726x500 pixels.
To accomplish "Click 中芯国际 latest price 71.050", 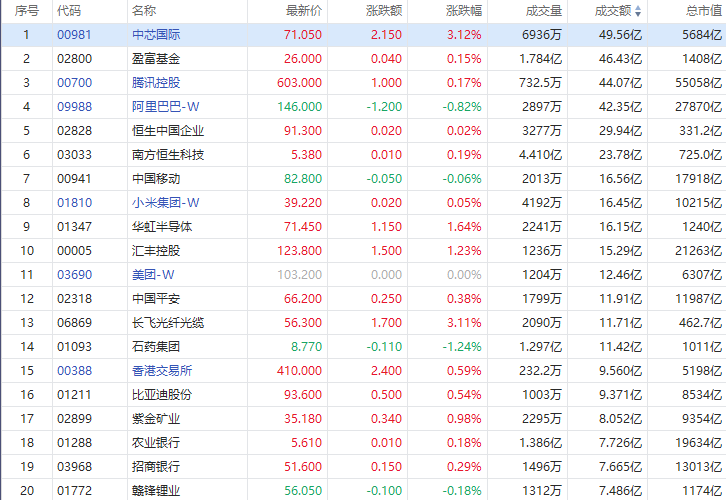I will [x=303, y=35].
